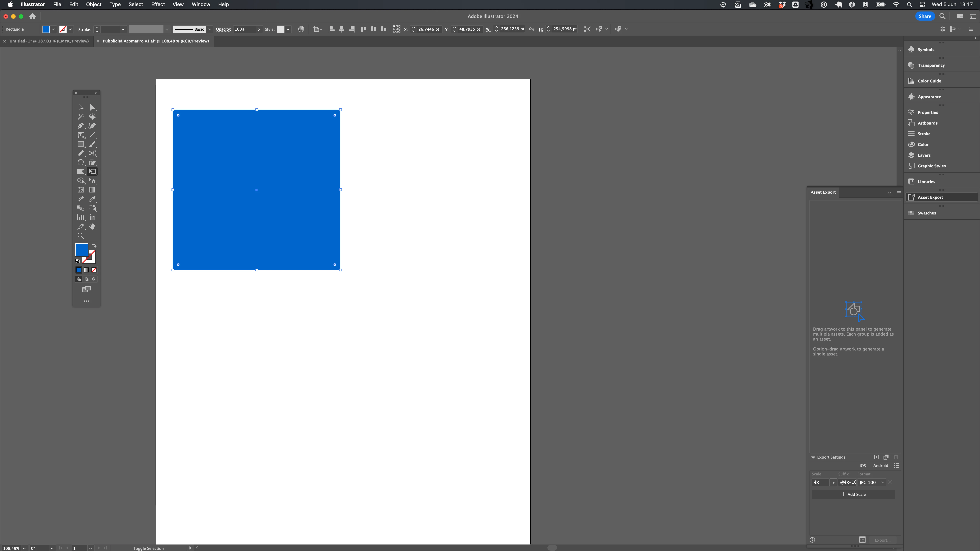Image resolution: width=980 pixels, height=551 pixels.
Task: Open the Effect menu
Action: pos(158,5)
